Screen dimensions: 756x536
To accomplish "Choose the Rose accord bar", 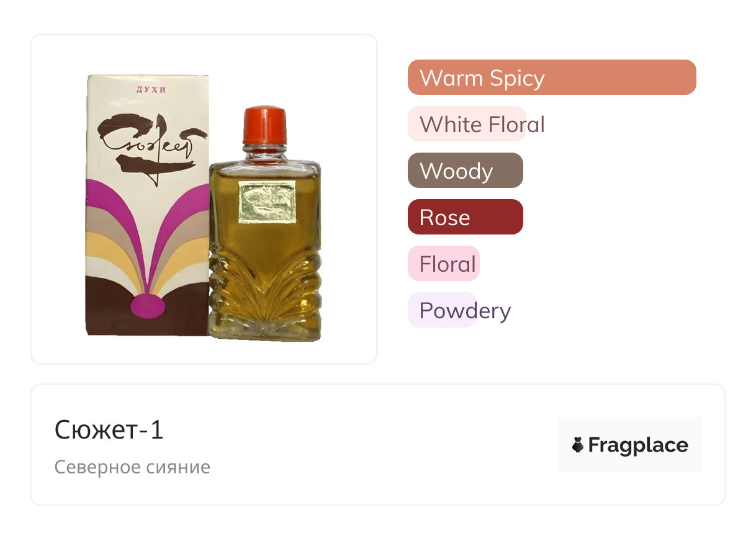I will pos(466,217).
